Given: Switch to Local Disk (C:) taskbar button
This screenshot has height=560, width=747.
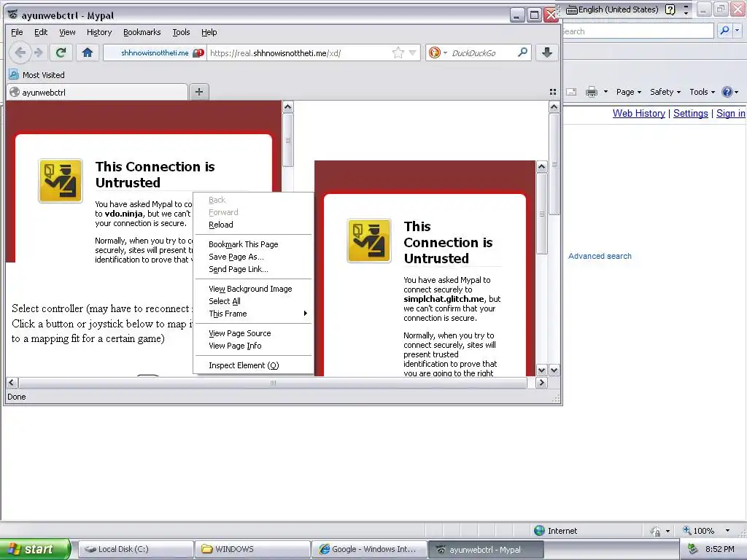Looking at the screenshot, I should (136, 549).
